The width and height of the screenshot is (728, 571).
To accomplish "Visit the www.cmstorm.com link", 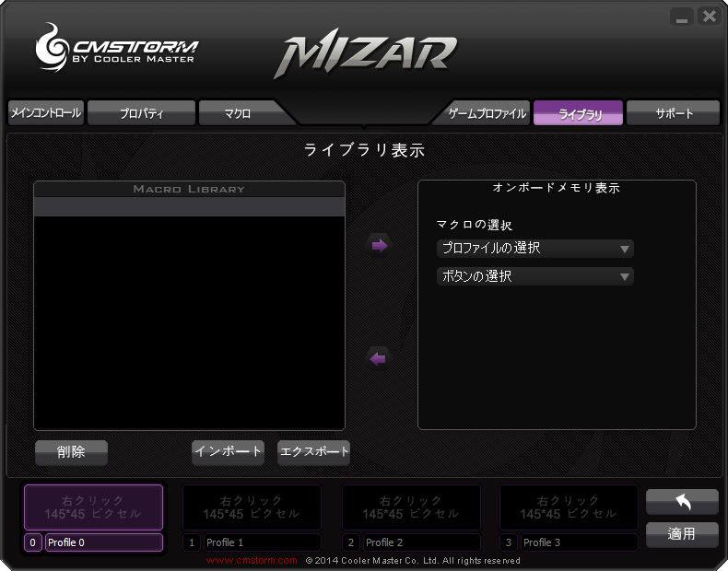I will coord(252,560).
